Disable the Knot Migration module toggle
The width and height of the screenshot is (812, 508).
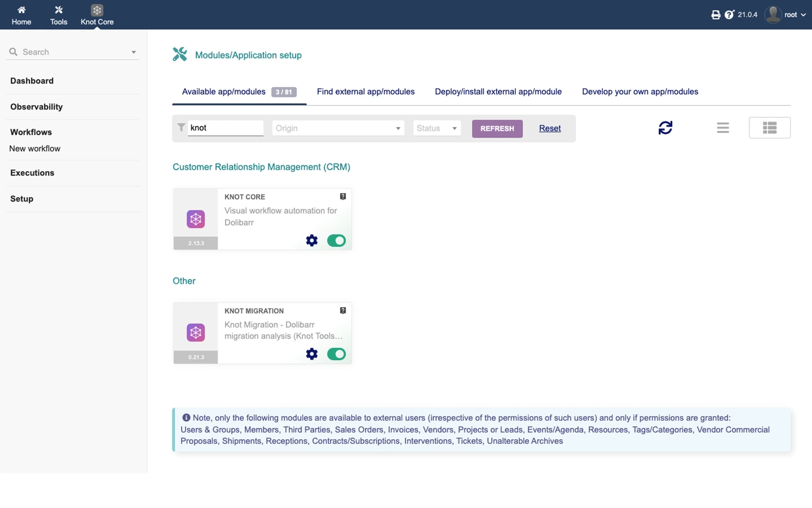pyautogui.click(x=337, y=354)
